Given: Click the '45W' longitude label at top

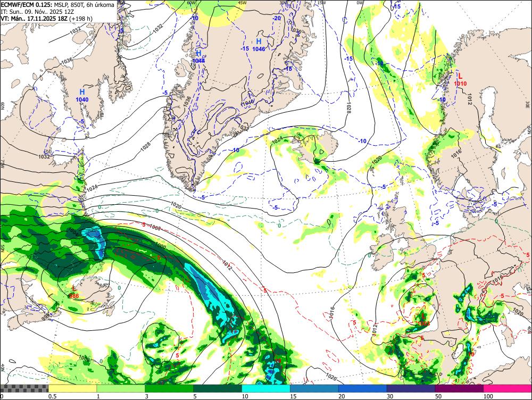Looking at the screenshot, I should 242,3.
